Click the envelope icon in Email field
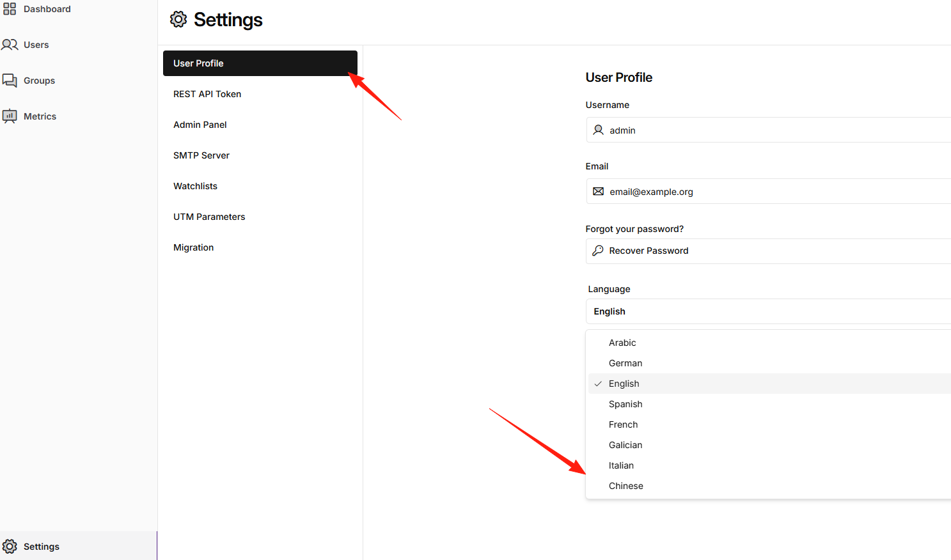 (x=598, y=191)
